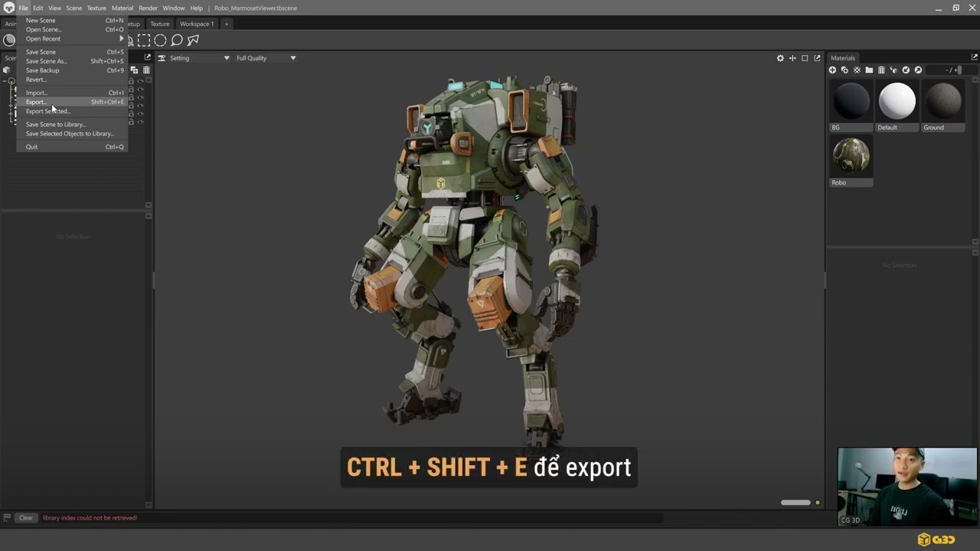
Task: Open the View menu
Action: coord(54,8)
